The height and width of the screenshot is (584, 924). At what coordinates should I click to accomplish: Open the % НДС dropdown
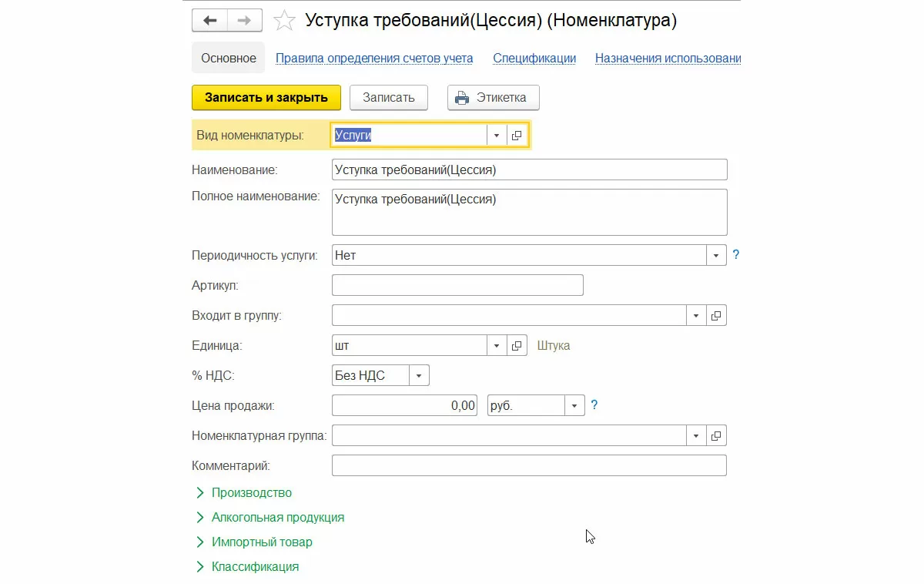419,376
